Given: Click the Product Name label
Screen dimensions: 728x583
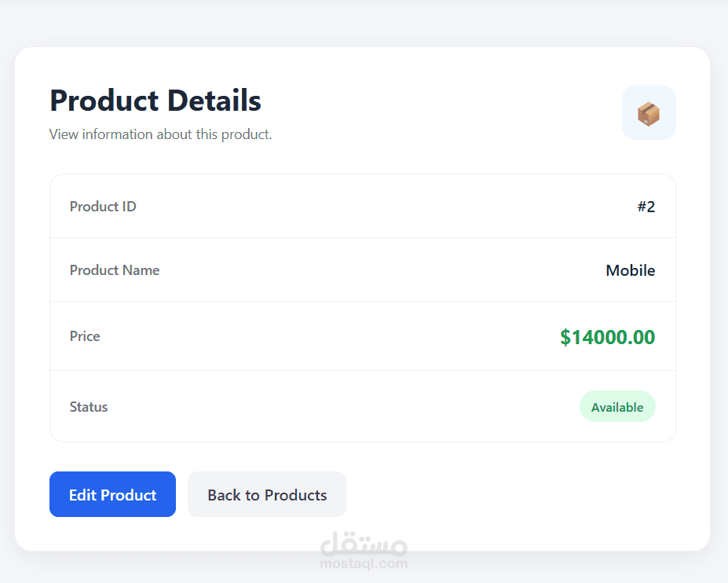Looking at the screenshot, I should point(114,270).
